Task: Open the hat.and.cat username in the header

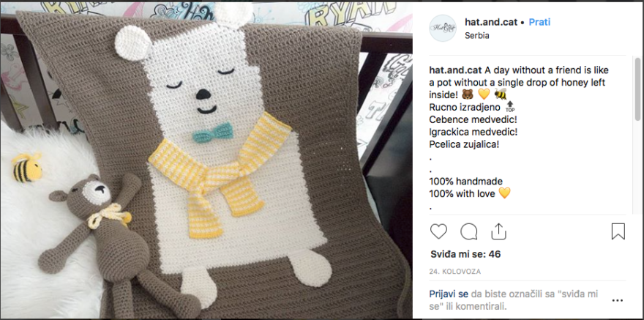Action: click(x=491, y=22)
